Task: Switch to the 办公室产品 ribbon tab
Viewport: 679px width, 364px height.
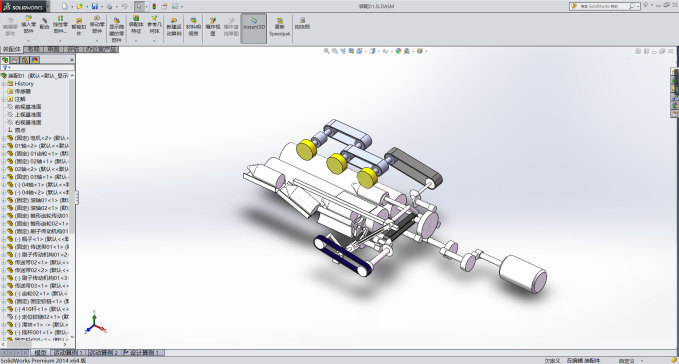Action: click(101, 49)
